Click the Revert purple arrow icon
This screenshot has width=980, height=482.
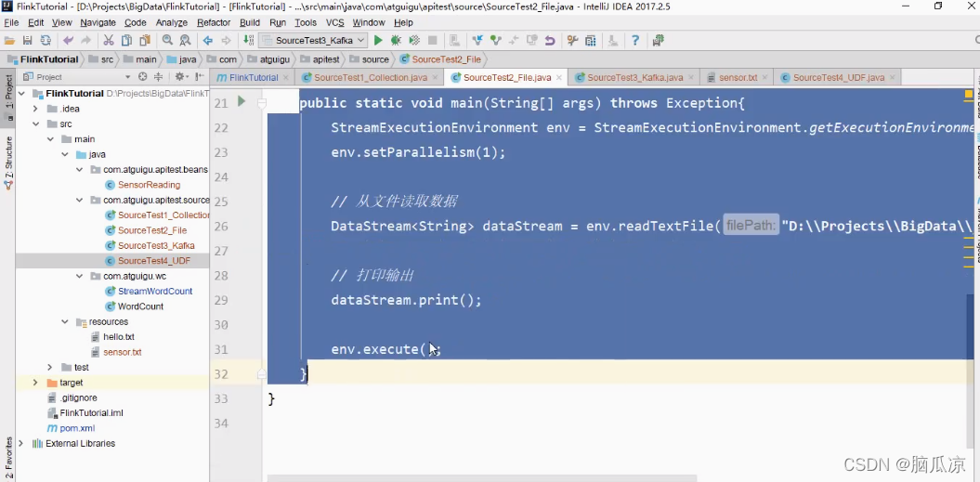click(x=549, y=41)
